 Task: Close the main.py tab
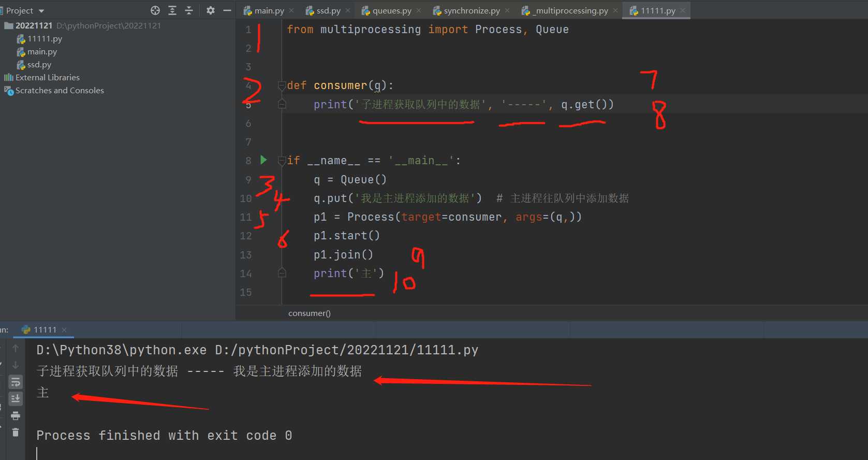tap(291, 10)
